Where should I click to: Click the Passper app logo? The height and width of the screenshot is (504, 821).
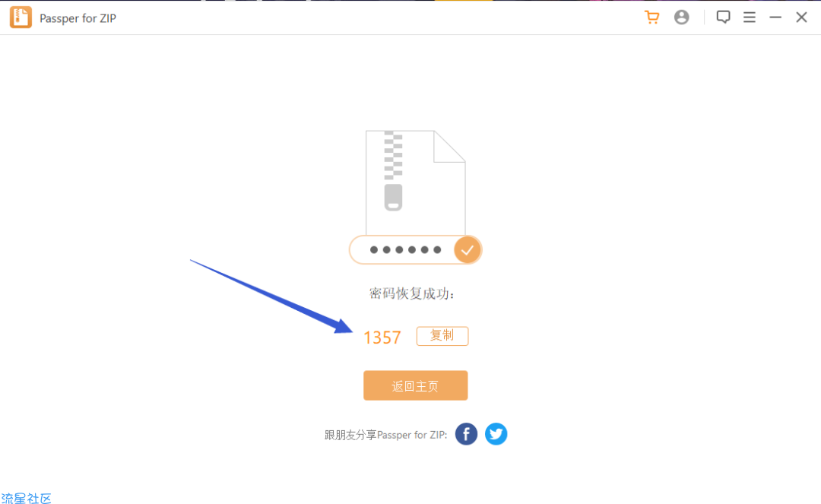21,17
